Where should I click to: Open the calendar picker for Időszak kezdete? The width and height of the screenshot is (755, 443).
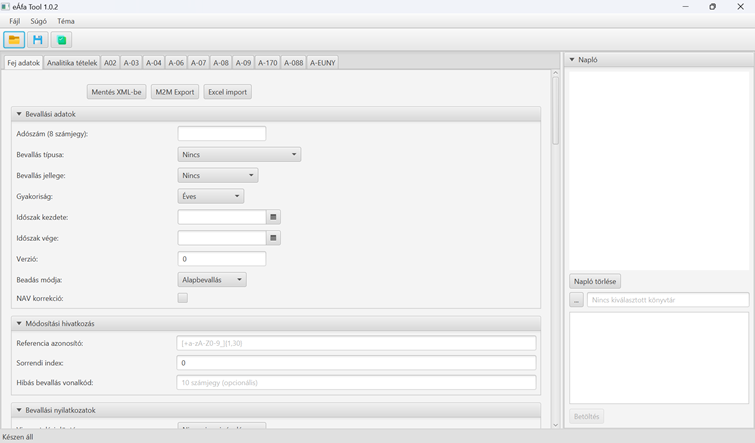coord(274,217)
